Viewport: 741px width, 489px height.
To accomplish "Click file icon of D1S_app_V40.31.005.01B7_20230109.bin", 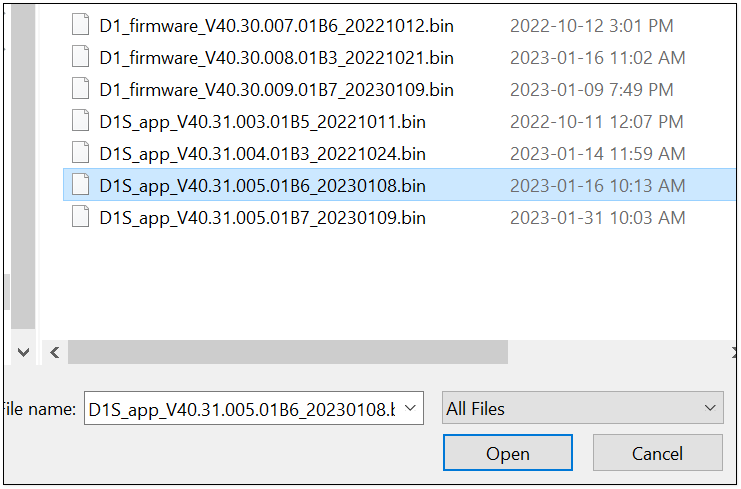I will point(80,217).
